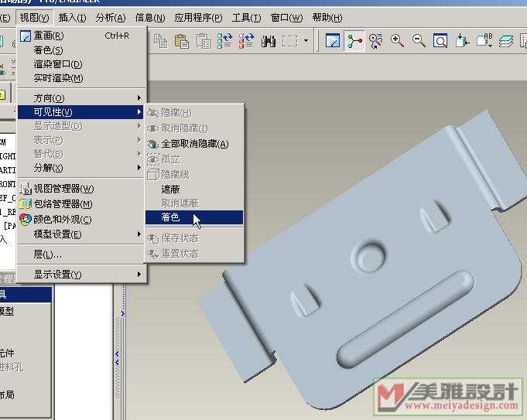527x420 pixels.
Task: Click the Zoom Out magnifier icon
Action: (x=419, y=41)
